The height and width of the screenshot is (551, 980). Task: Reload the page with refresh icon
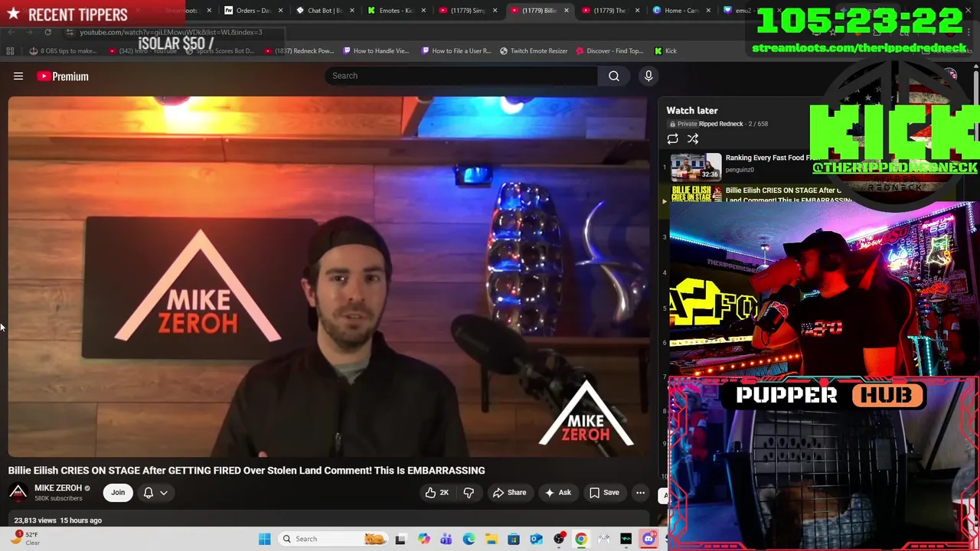47,32
